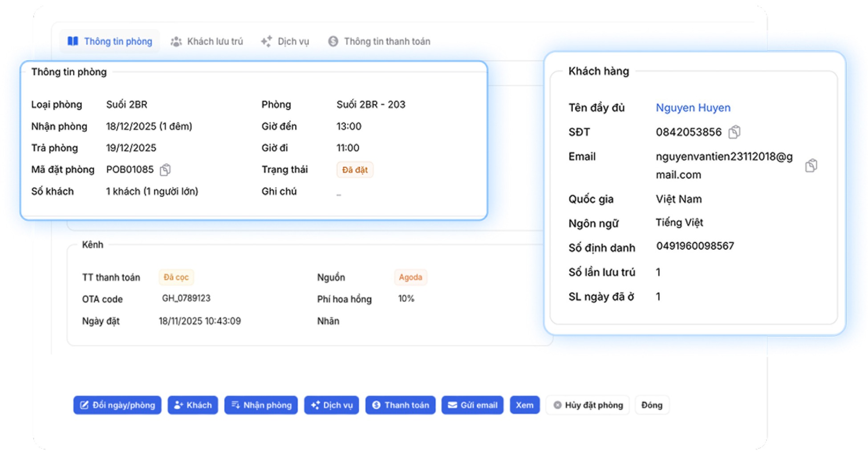The image size is (868, 456).
Task: Open payment with Thanh toán button
Action: (400, 405)
